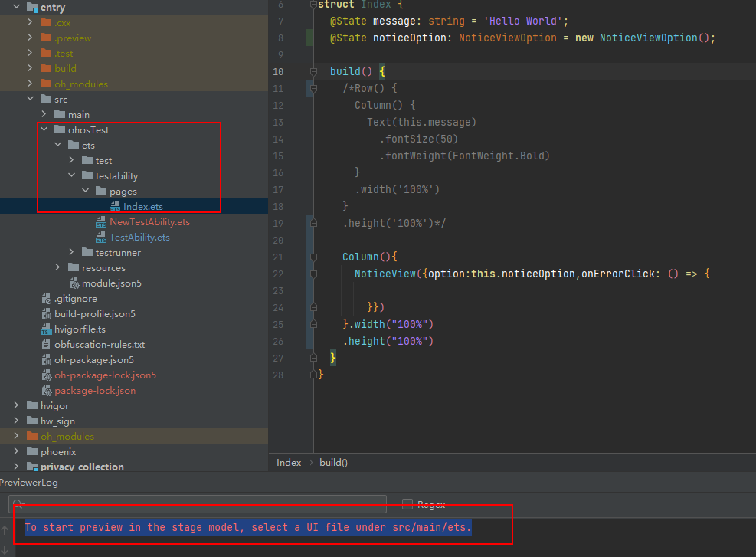Screen dimensions: 756x557
Task: Expand oh_modules folder under entry
Action: pos(30,84)
